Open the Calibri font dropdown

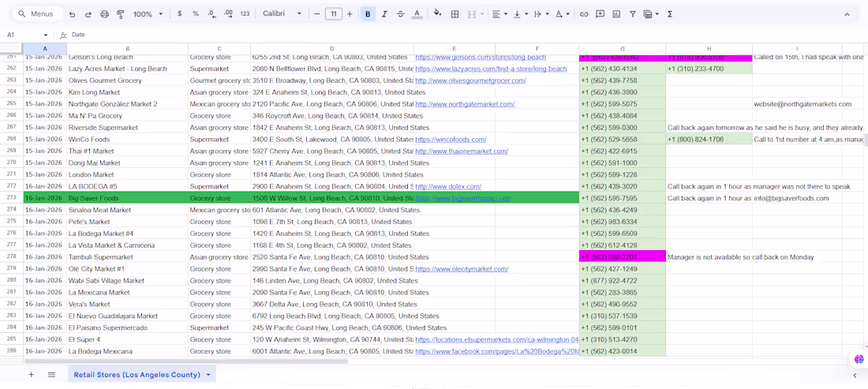click(x=282, y=14)
